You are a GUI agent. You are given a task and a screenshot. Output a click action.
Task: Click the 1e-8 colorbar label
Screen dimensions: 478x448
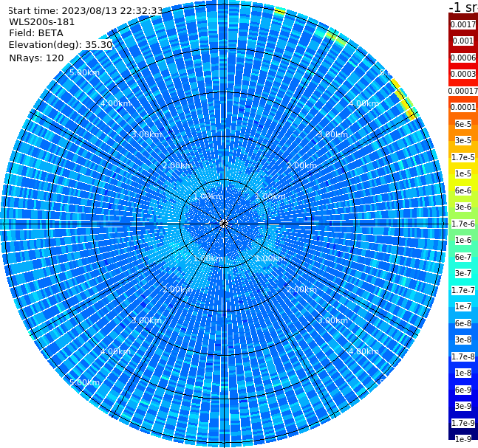[463, 373]
